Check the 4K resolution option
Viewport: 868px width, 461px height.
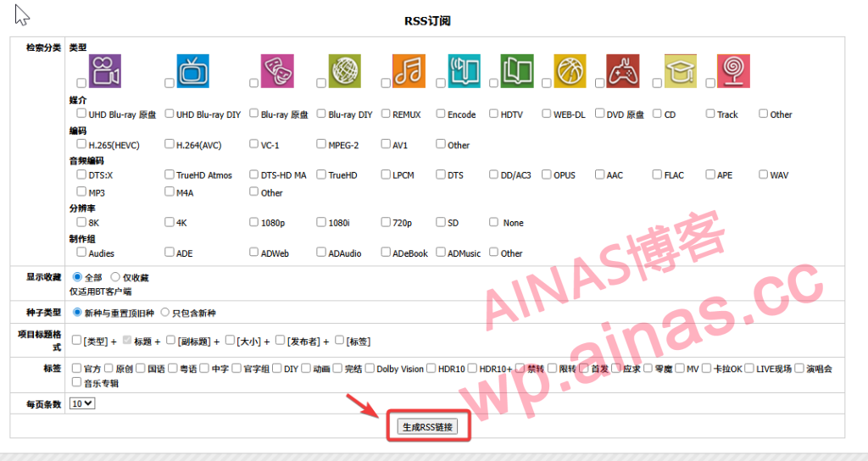(x=170, y=222)
